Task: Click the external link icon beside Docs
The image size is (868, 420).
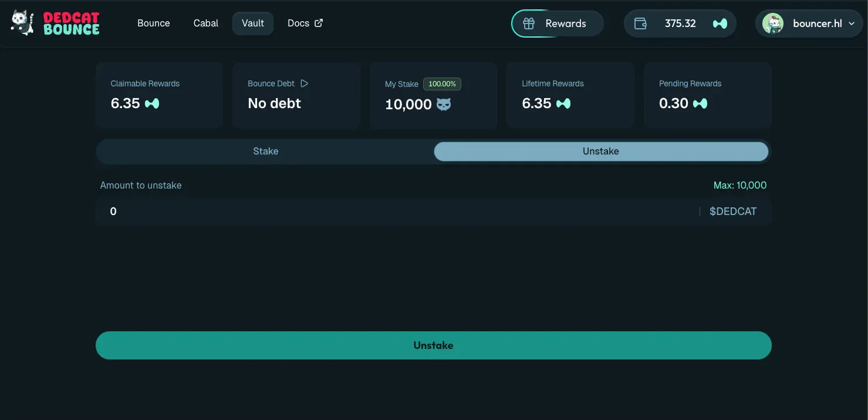Action: point(319,23)
